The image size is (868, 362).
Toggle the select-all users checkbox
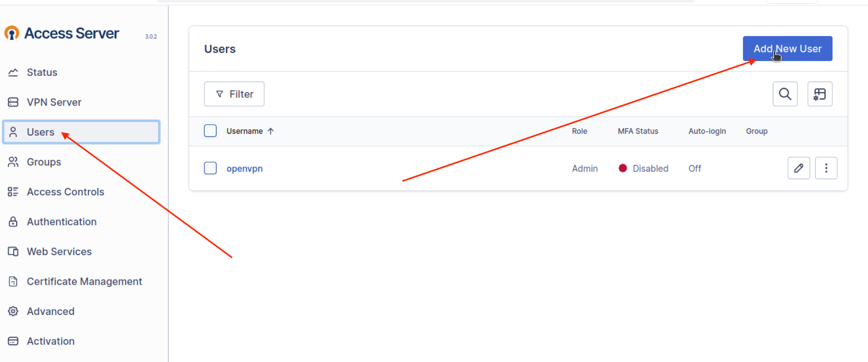tap(210, 131)
